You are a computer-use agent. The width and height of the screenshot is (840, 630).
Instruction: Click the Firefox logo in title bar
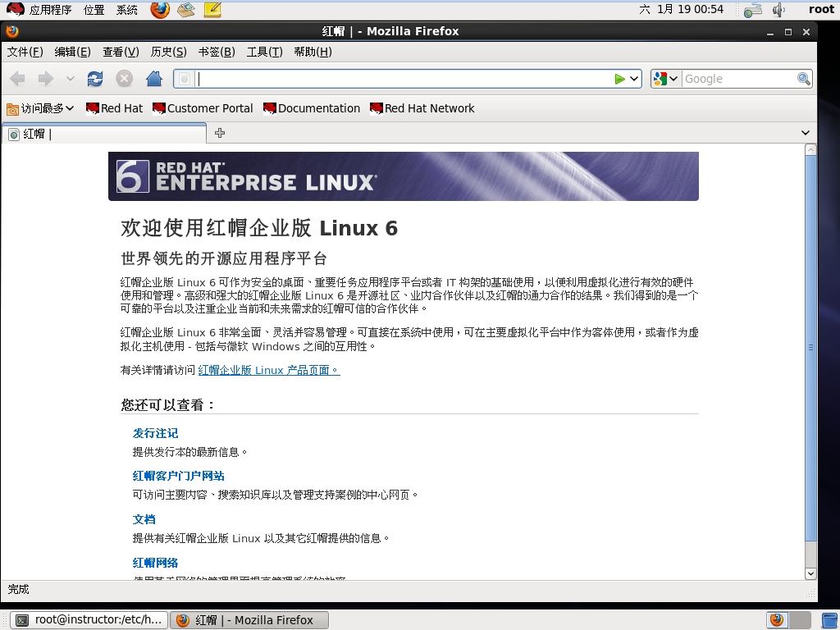12,31
